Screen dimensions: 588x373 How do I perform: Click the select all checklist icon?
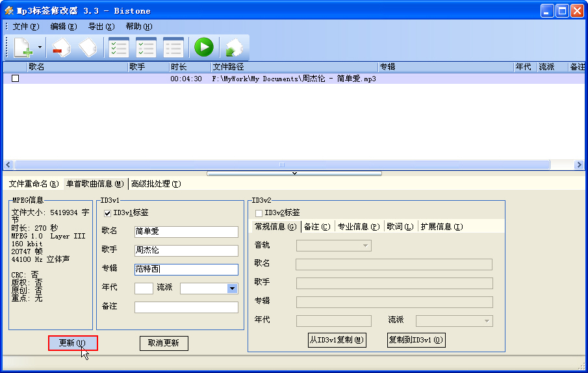coord(118,47)
